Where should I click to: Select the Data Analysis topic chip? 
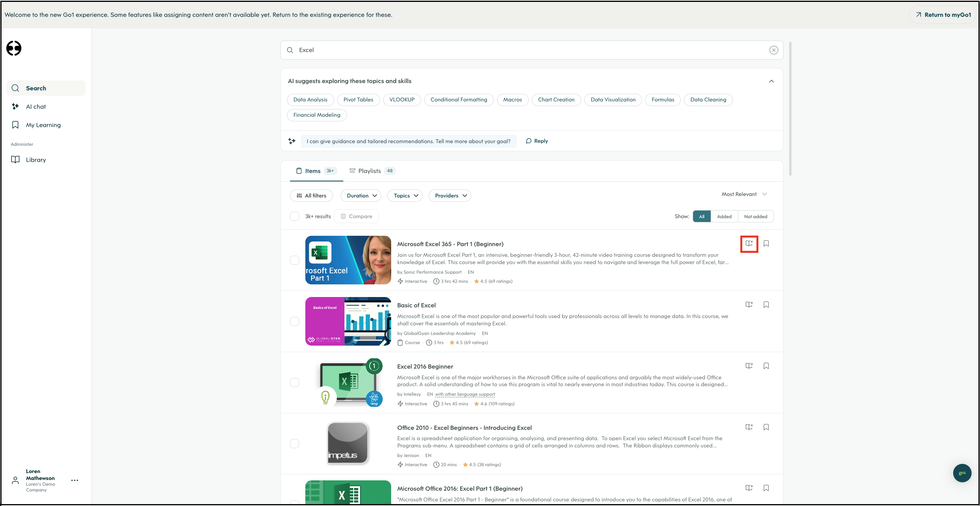pyautogui.click(x=310, y=100)
